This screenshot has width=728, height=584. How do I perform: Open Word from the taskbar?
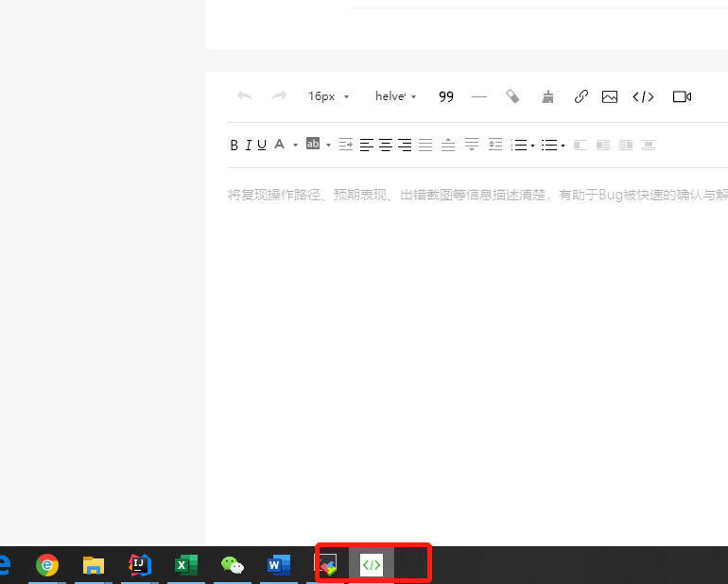coord(279,565)
